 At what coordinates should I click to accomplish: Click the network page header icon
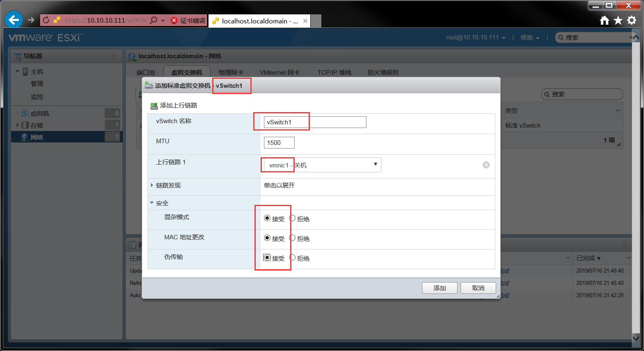[132, 57]
